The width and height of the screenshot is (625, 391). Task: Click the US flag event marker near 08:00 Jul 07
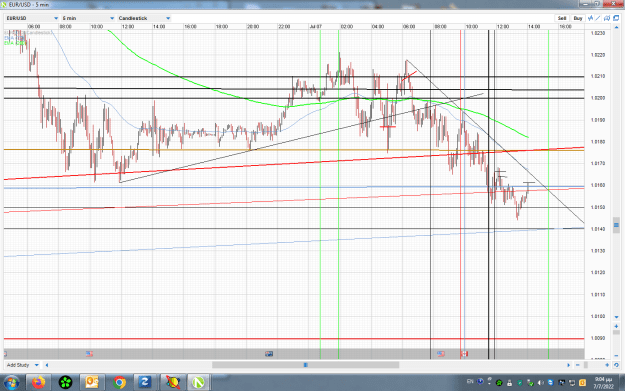[441, 354]
